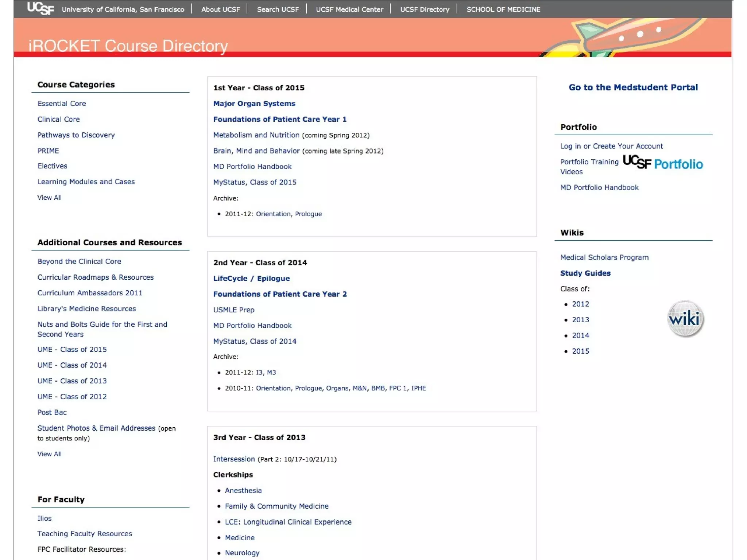The image size is (747, 560).
Task: Open UCSF Directory in top navigation
Action: [x=425, y=9]
